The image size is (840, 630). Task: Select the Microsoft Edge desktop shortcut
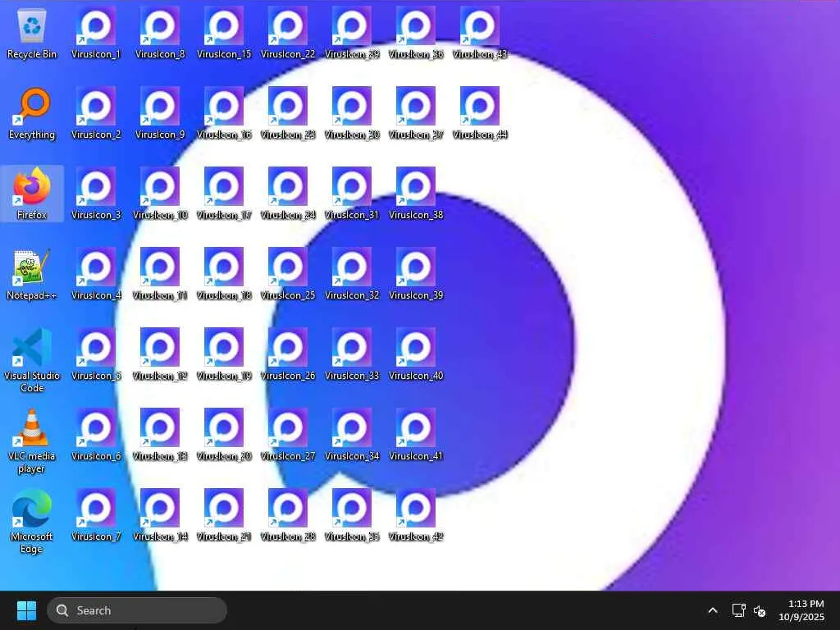32,521
